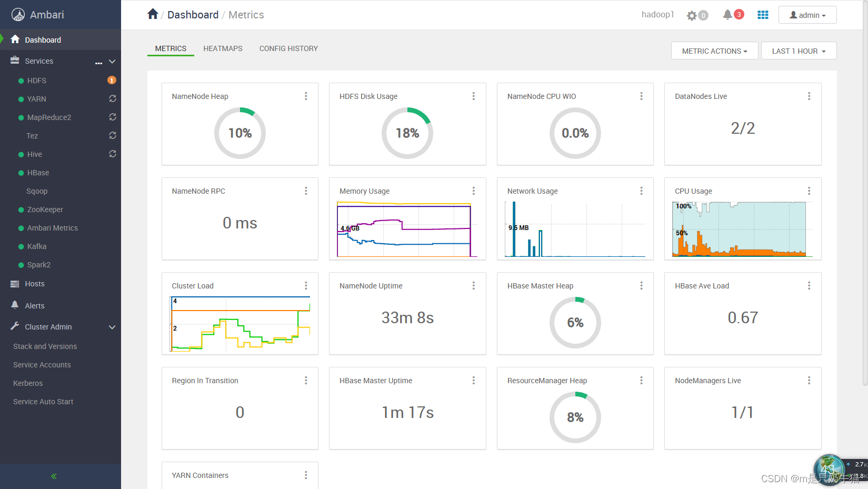Click the HDFS alert badge
Image resolution: width=868 pixels, height=489 pixels.
click(x=112, y=80)
